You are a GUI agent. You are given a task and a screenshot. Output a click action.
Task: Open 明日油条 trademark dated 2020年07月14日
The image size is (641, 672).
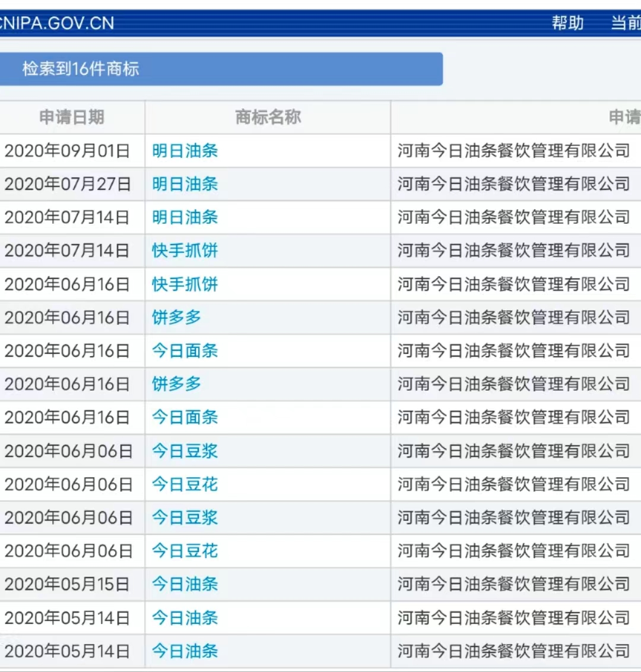point(185,217)
